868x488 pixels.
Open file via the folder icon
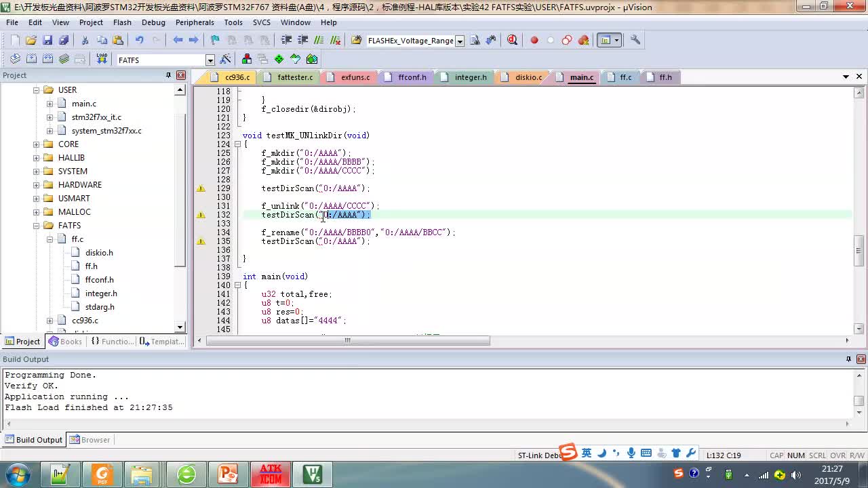coord(31,40)
